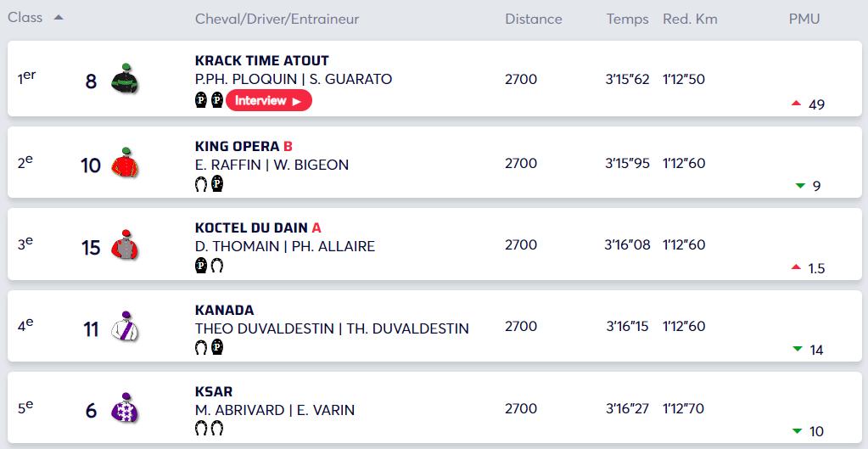This screenshot has width=868, height=449.
Task: Click black P shoe icon under Kanada
Action: (217, 347)
